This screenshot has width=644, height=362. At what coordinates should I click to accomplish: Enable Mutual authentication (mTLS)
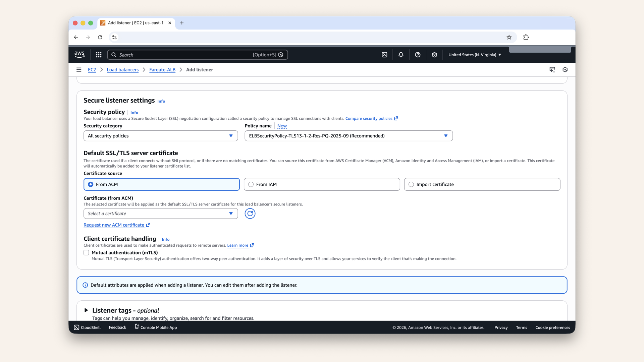[x=86, y=252]
